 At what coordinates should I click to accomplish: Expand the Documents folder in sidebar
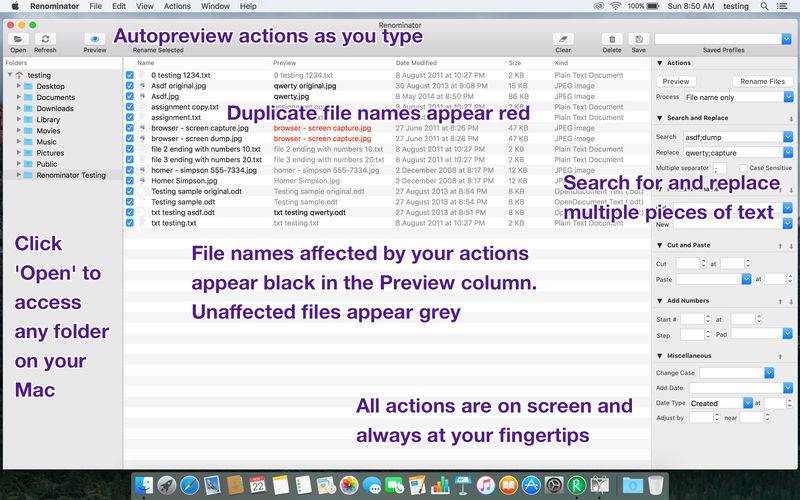coord(18,97)
